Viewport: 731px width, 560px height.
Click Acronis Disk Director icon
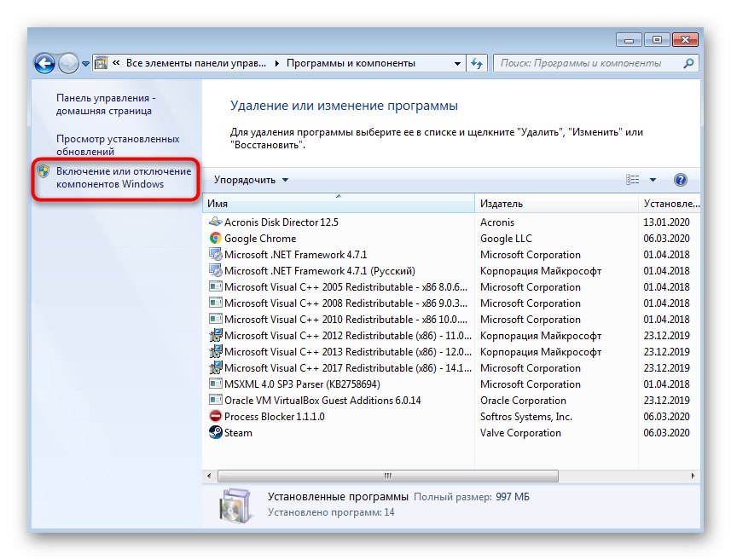pyautogui.click(x=216, y=222)
